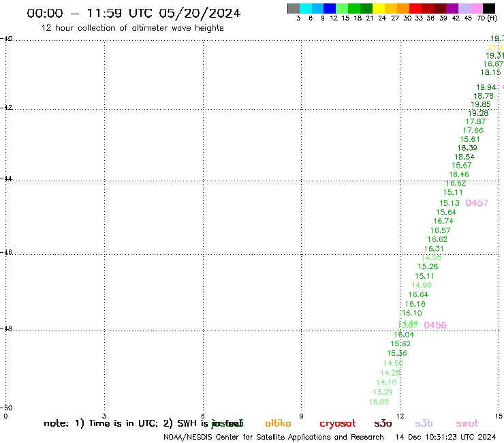This screenshot has height=443, width=504.
Task: Click the 15.67 wave height reading
Action: [462, 166]
